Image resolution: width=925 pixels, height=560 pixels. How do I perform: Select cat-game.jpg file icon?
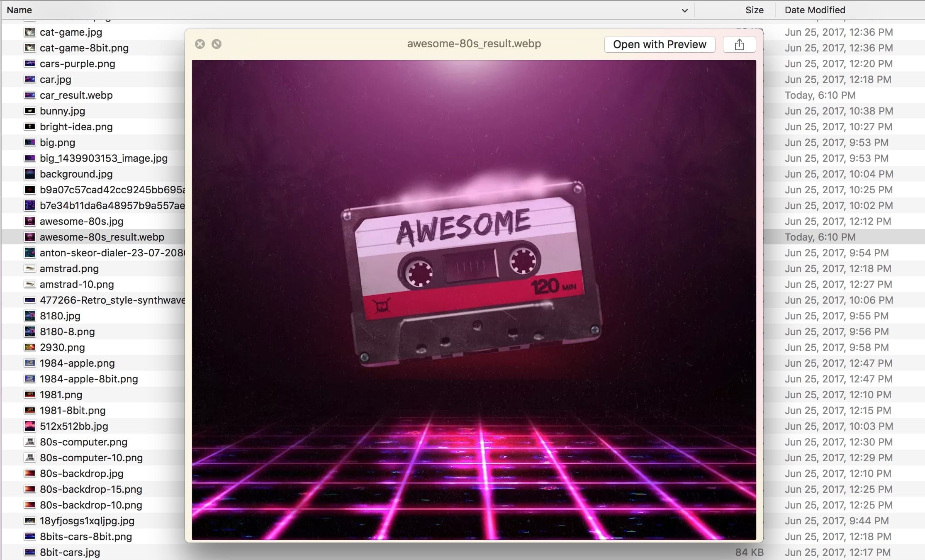point(30,32)
